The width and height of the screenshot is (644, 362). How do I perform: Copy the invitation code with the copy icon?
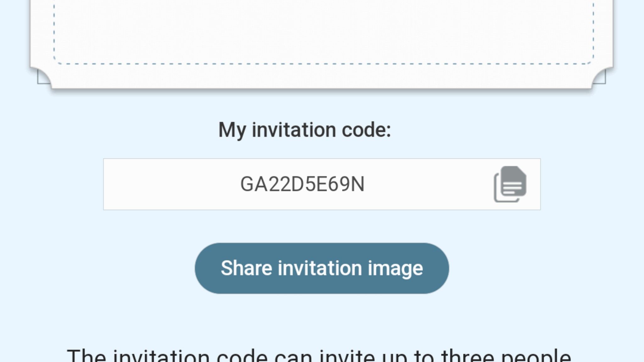(x=510, y=184)
